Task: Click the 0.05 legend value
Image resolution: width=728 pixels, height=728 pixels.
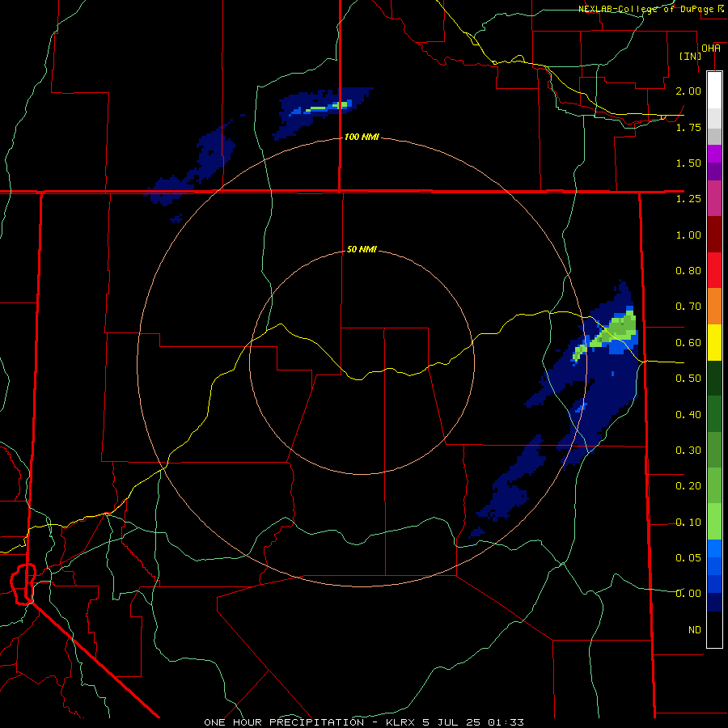Action: tap(688, 557)
